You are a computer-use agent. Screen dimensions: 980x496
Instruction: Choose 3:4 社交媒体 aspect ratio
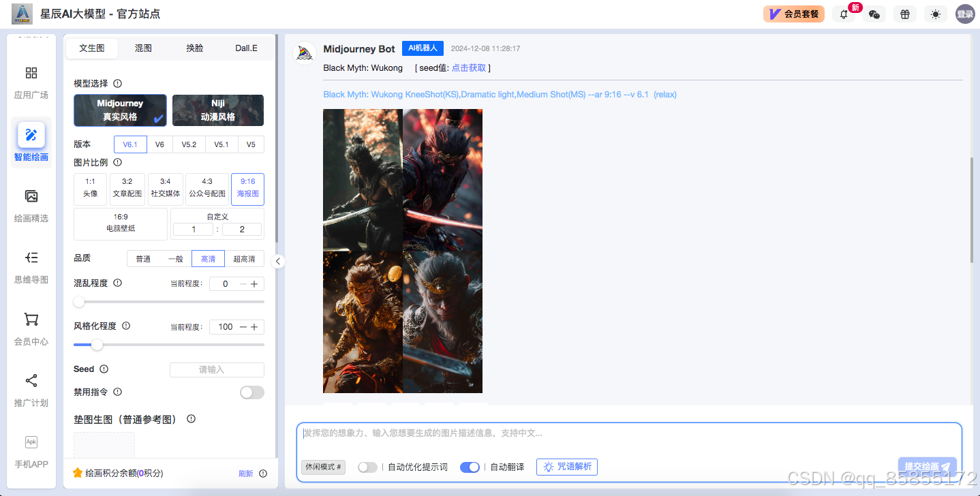pyautogui.click(x=166, y=189)
